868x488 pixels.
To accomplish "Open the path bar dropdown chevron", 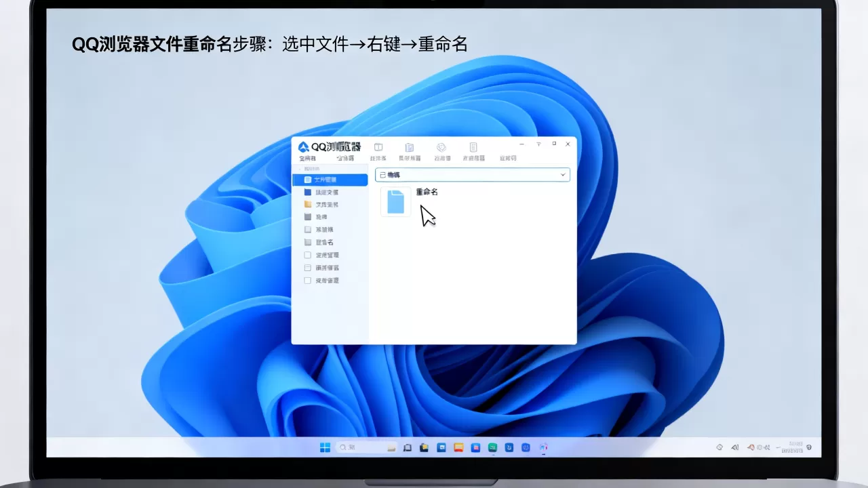I will point(563,175).
